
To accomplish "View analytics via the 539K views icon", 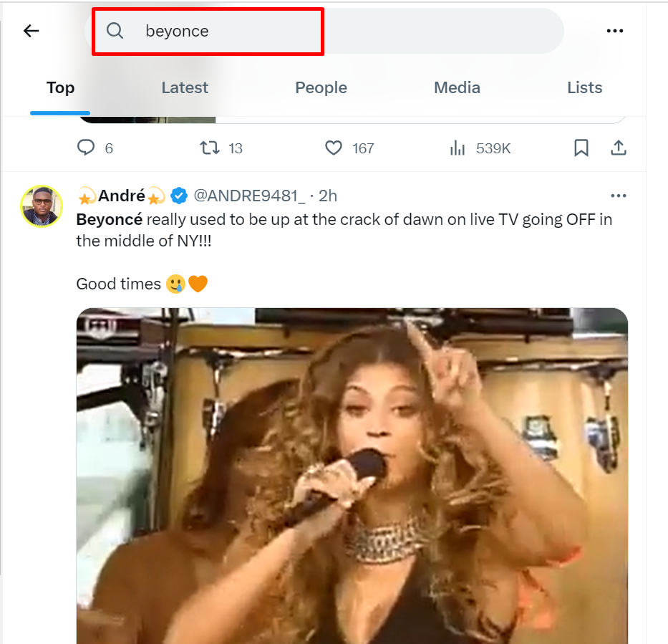I will [x=456, y=148].
